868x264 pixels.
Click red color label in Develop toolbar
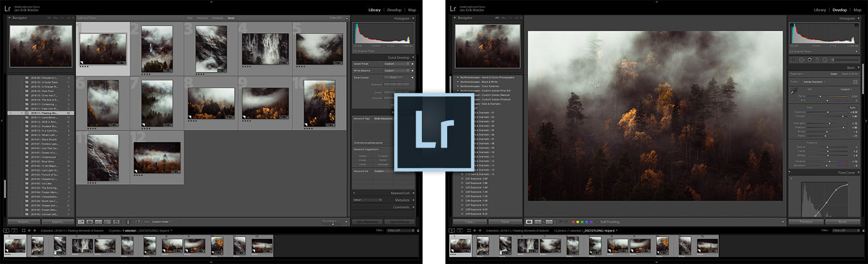pos(573,222)
